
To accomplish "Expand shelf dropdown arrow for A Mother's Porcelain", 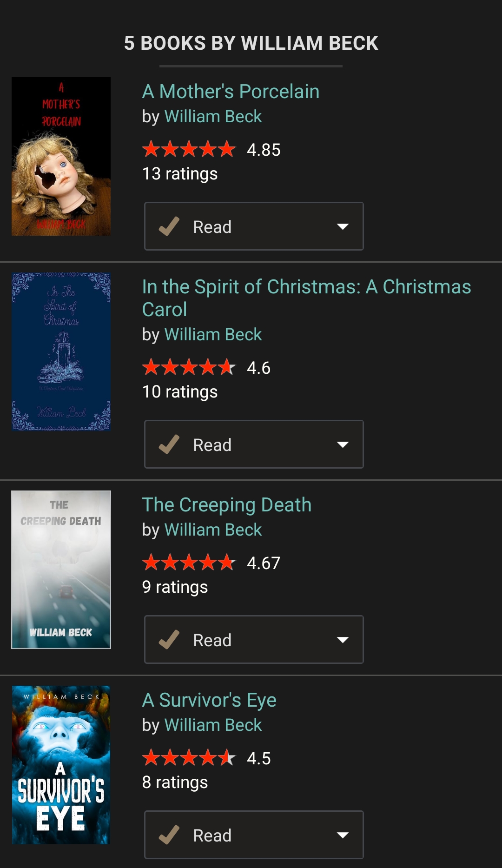I will [343, 226].
